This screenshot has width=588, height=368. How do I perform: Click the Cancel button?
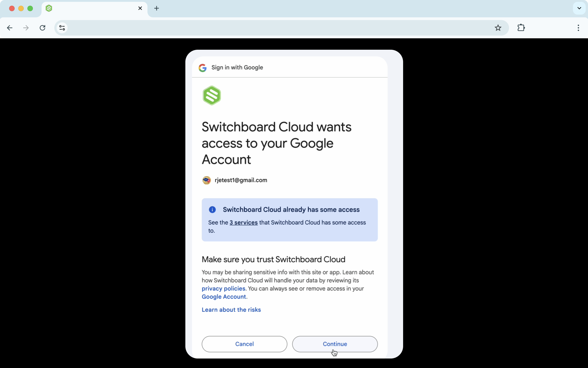pyautogui.click(x=244, y=344)
